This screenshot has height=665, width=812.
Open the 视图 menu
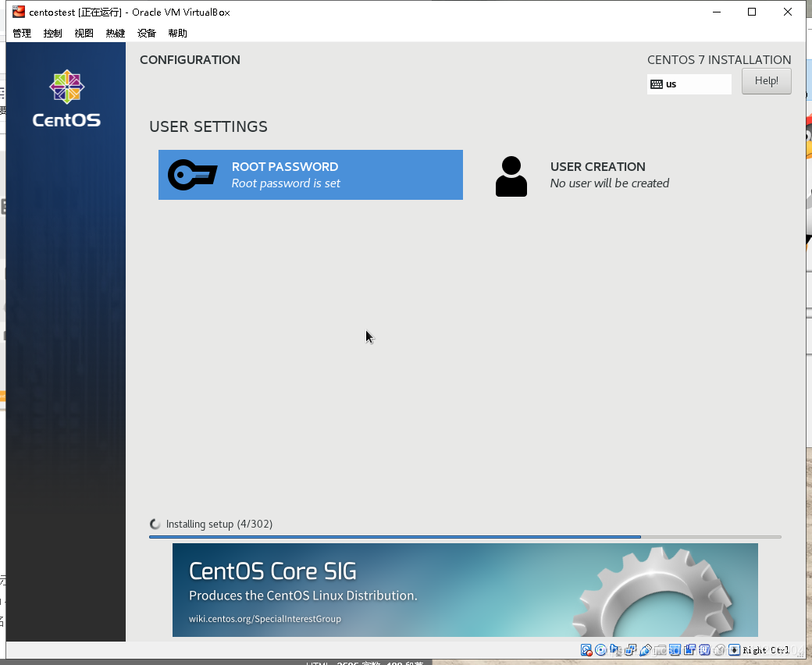tap(84, 33)
